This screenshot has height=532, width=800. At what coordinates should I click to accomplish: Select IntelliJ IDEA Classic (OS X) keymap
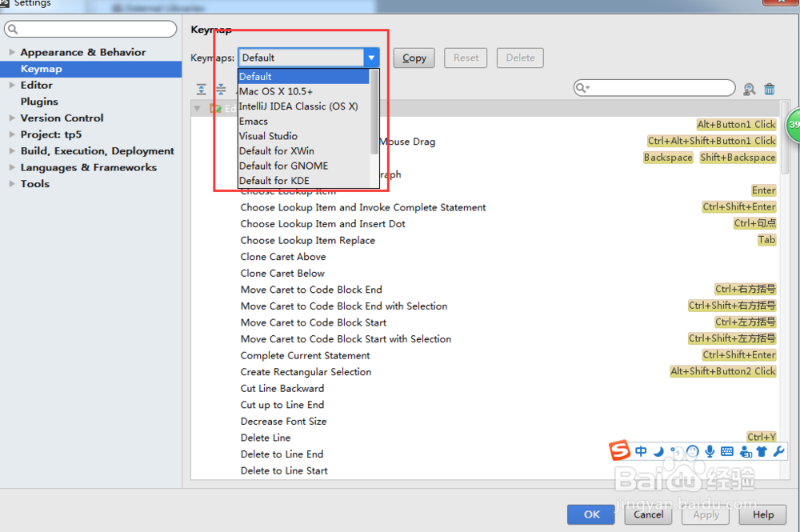tap(303, 106)
